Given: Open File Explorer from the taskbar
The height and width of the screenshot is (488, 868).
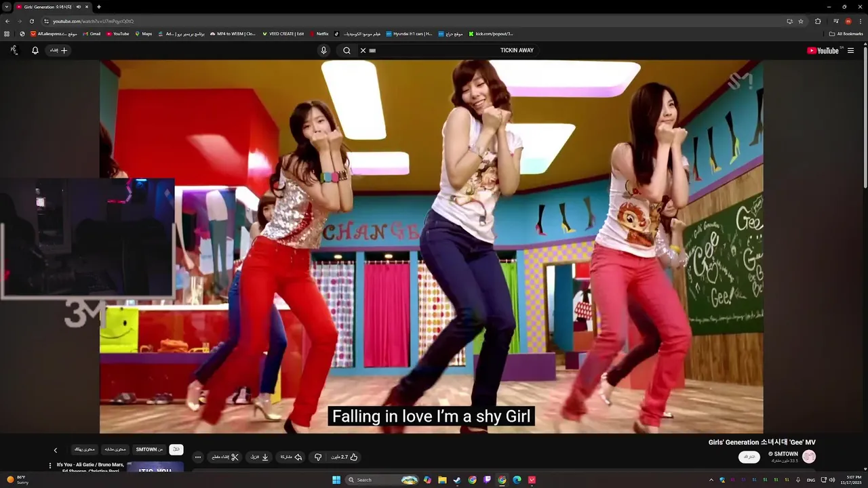Looking at the screenshot, I should coord(442,480).
